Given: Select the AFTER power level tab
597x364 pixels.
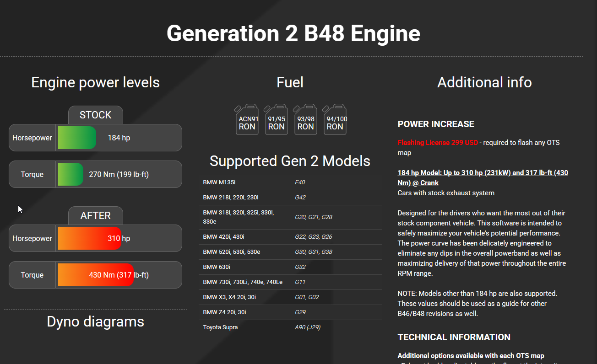Looking at the screenshot, I should pos(96,215).
